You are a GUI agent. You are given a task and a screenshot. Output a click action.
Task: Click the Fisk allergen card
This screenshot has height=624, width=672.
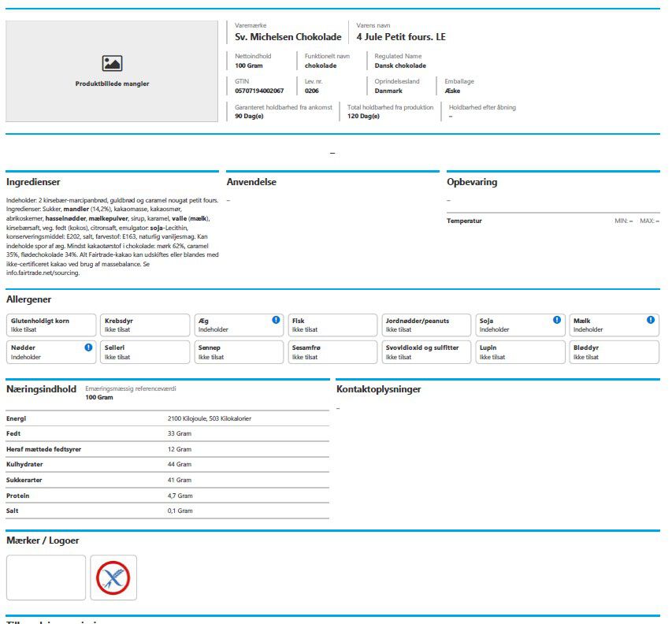coord(332,325)
